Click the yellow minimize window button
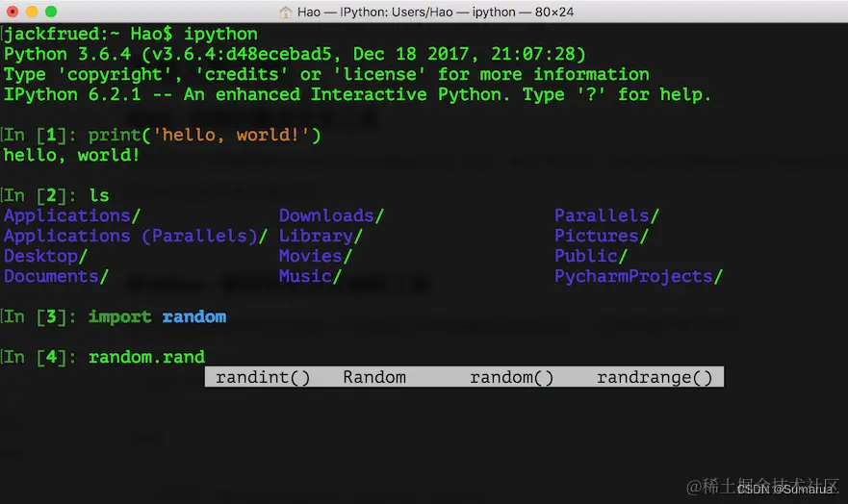Screen dimensions: 848x504 click(32, 12)
